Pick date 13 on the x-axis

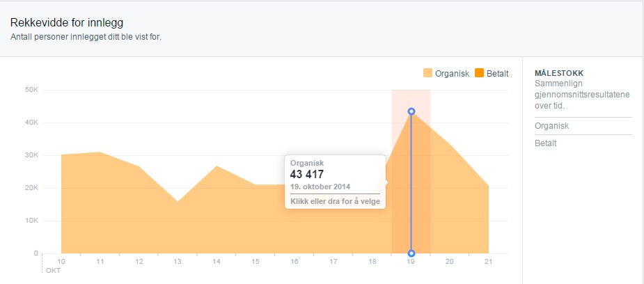(x=178, y=261)
